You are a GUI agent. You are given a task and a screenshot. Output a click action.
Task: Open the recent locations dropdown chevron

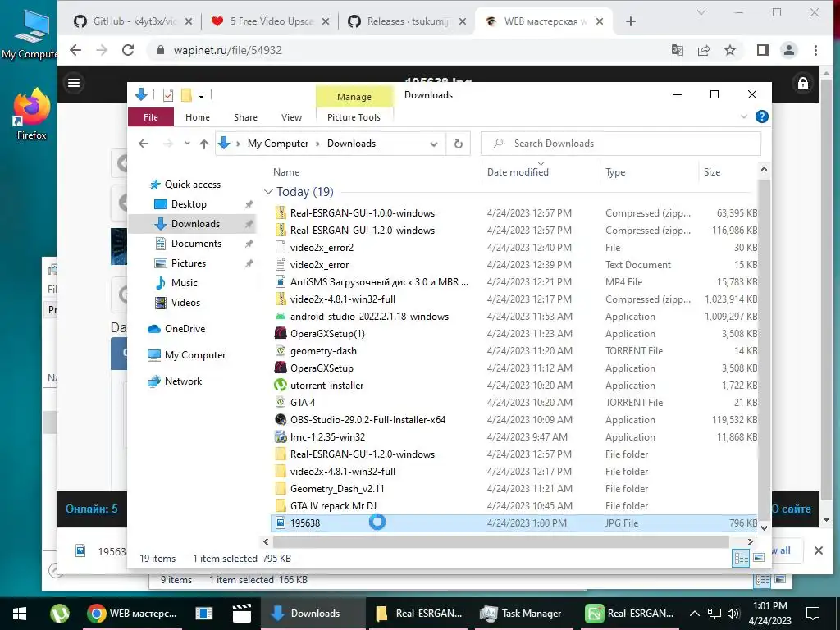tap(187, 144)
